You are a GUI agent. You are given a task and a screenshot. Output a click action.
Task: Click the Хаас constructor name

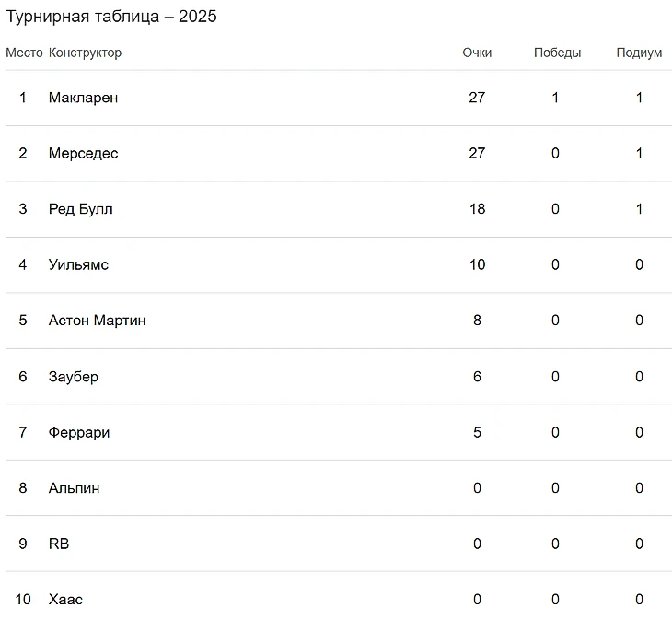tap(65, 600)
